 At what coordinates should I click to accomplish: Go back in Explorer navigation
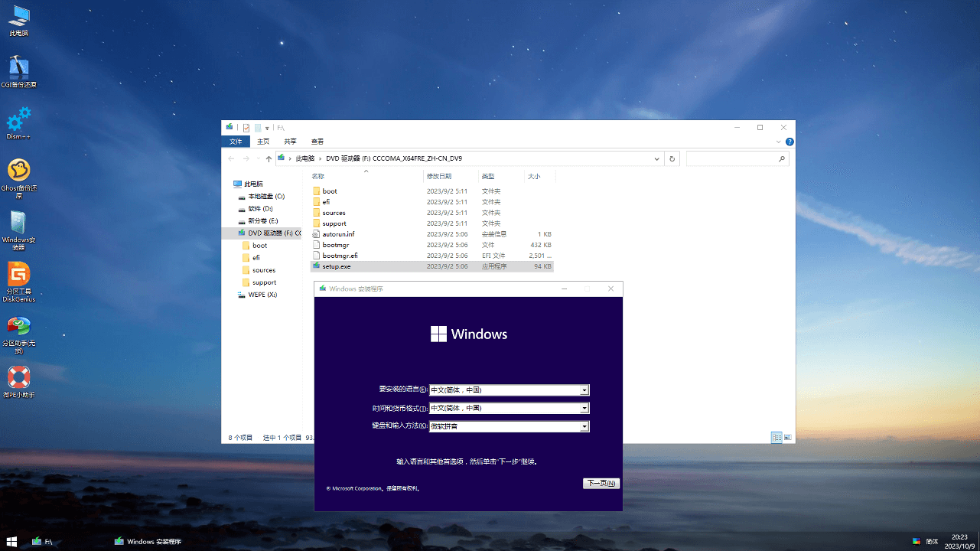click(232, 158)
